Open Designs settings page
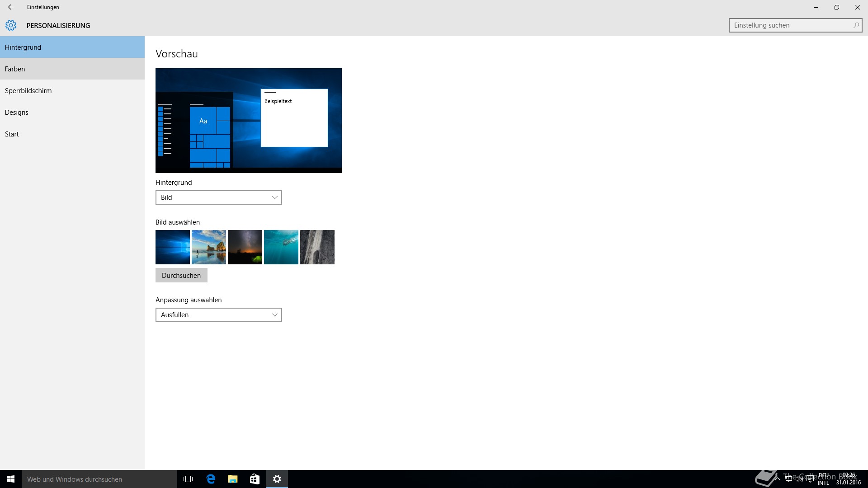 (72, 112)
